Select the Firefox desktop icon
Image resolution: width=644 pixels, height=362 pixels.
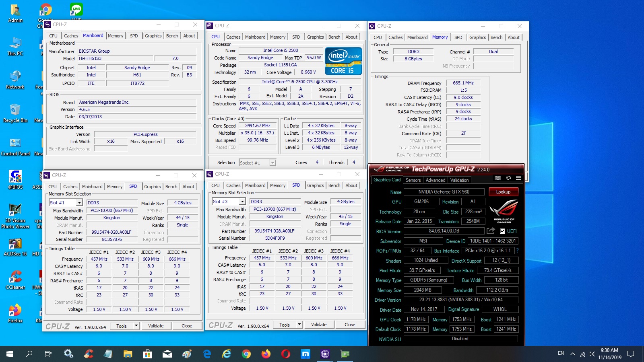pos(15,314)
